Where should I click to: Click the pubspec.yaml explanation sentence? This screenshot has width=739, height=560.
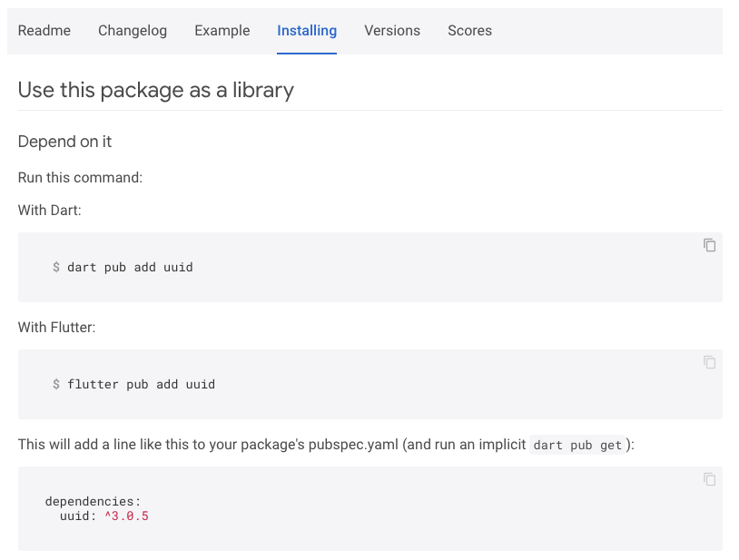point(326,445)
